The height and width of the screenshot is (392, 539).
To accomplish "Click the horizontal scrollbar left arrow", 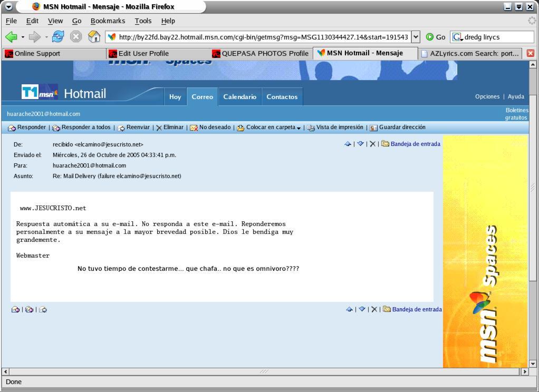I will tap(5, 371).
